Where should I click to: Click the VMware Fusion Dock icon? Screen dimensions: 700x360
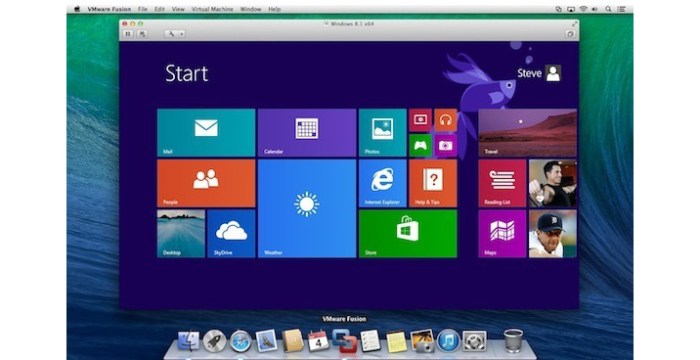coord(345,341)
